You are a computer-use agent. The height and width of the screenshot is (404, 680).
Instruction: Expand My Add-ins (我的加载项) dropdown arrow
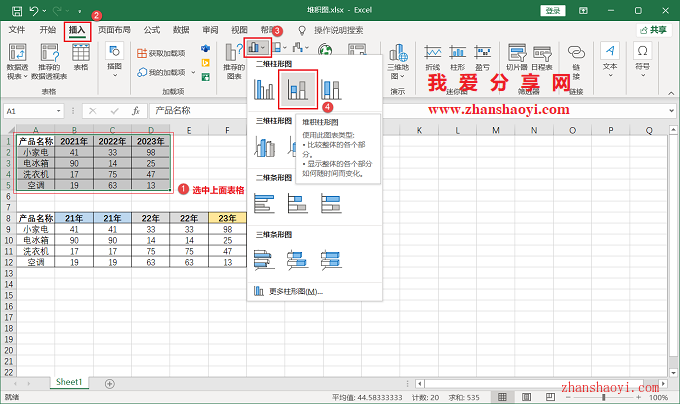point(193,72)
